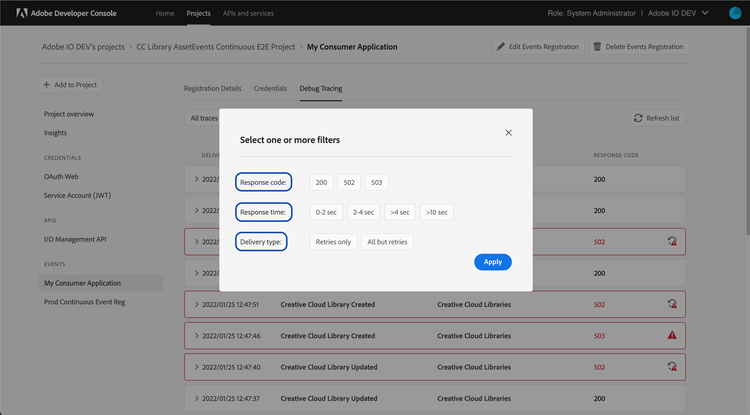The height and width of the screenshot is (415, 750).
Task: Click the Refresh list button
Action: tap(657, 118)
